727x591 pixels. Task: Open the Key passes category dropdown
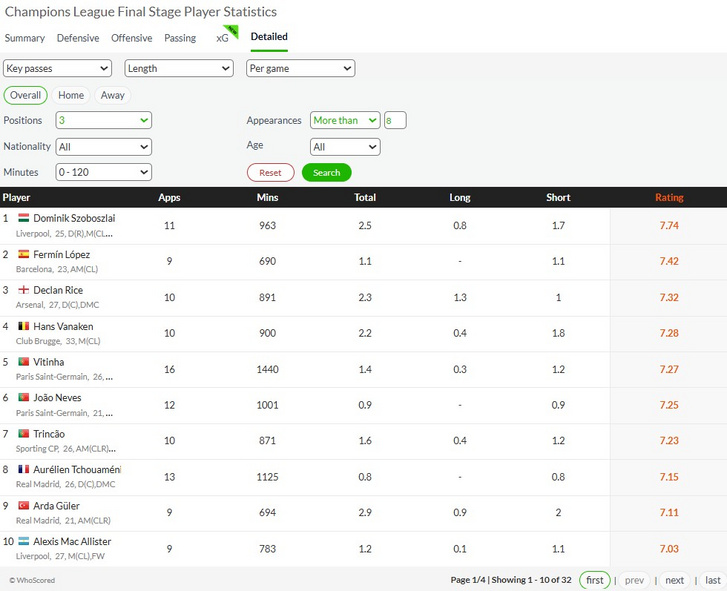pyautogui.click(x=57, y=68)
